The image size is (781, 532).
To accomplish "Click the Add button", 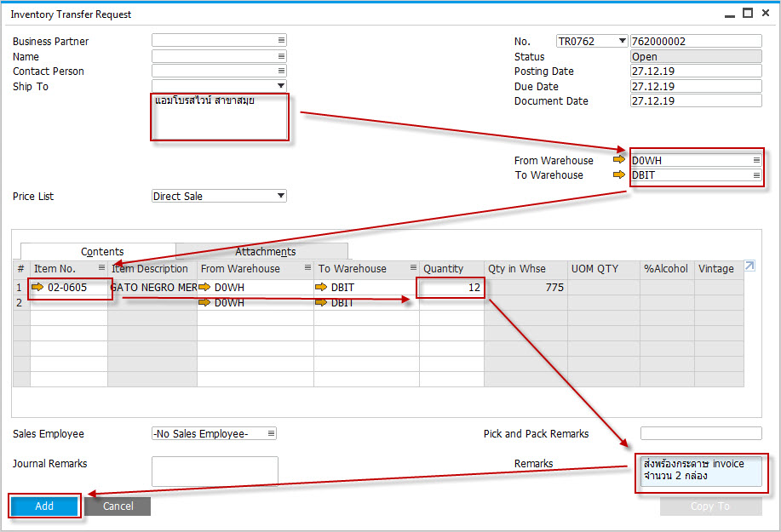I will (x=44, y=506).
